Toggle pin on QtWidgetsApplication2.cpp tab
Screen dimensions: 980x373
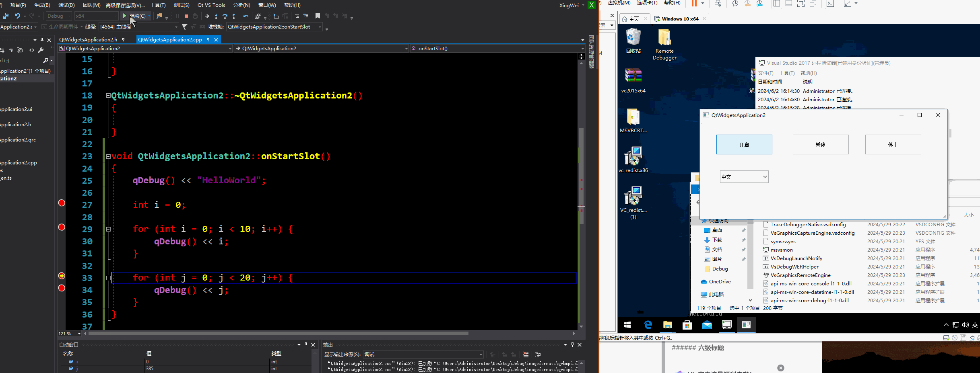tap(208, 39)
